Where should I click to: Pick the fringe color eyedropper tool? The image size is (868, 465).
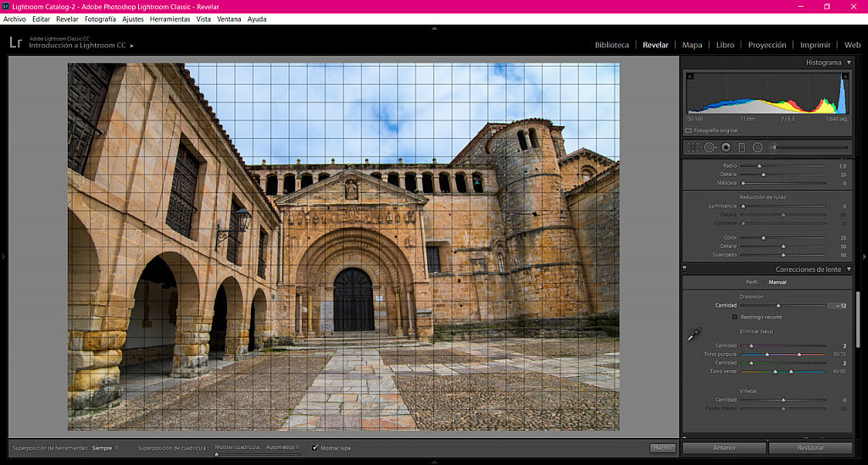[694, 334]
